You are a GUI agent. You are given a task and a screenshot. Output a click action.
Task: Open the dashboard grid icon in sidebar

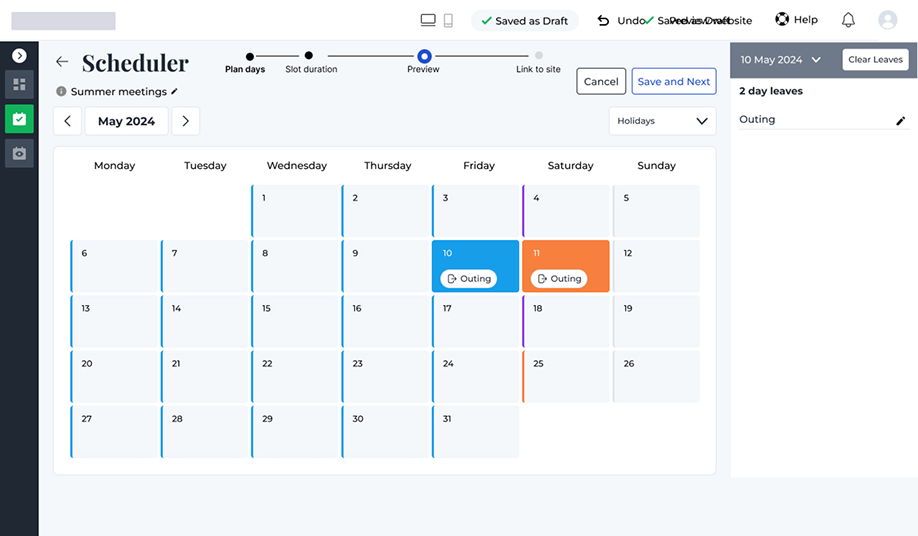click(19, 85)
